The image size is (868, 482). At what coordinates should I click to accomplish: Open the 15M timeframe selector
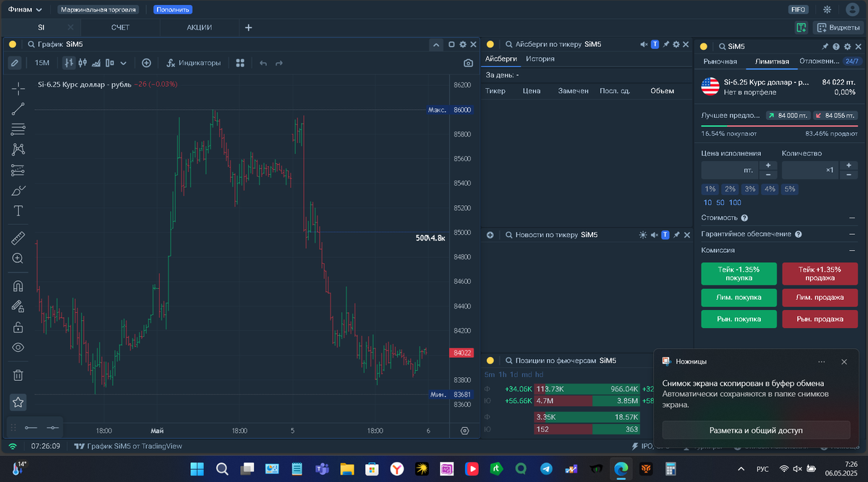(x=42, y=63)
